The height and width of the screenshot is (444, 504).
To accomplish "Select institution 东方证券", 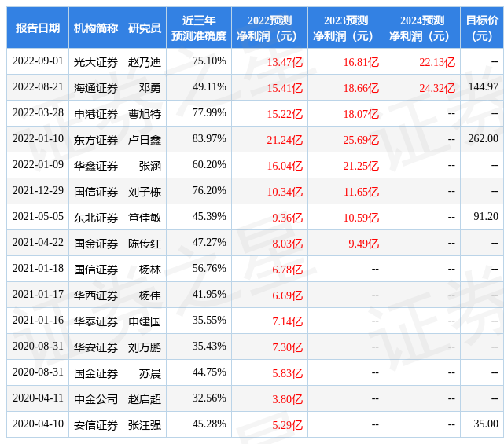I will tap(96, 140).
